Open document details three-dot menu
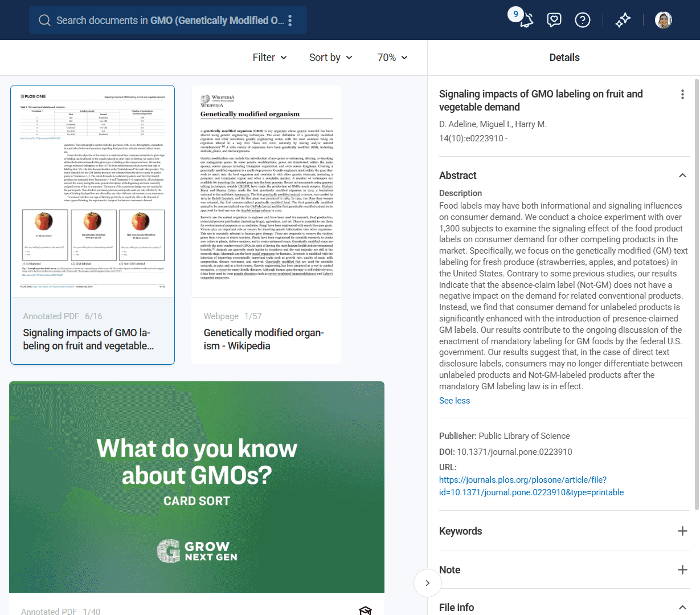The image size is (700, 615). [x=682, y=95]
